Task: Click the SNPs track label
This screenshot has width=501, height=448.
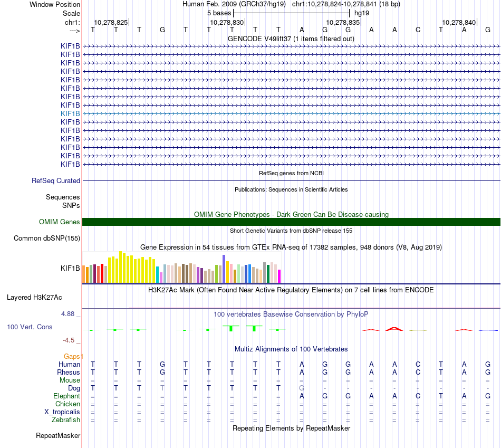Action: 71,205
